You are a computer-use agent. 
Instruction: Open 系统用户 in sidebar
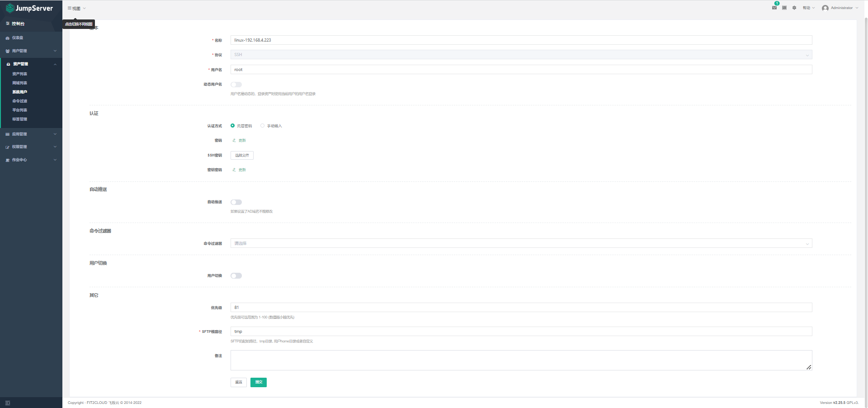point(20,92)
